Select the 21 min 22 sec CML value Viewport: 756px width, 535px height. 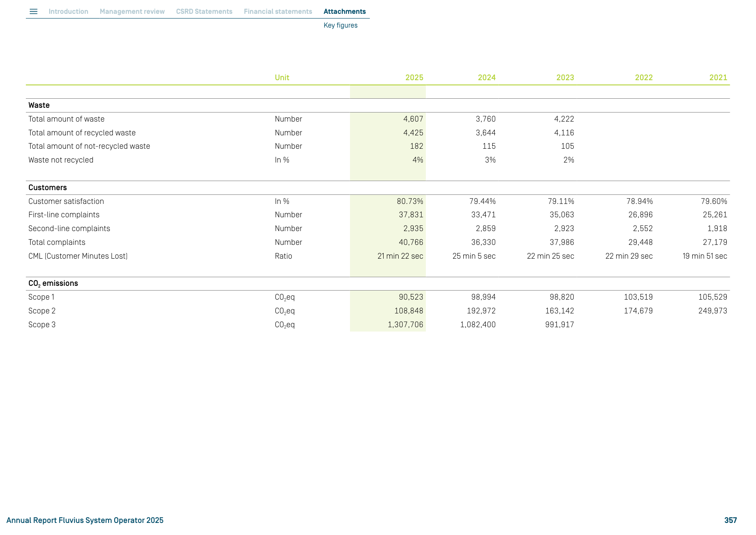tap(400, 256)
